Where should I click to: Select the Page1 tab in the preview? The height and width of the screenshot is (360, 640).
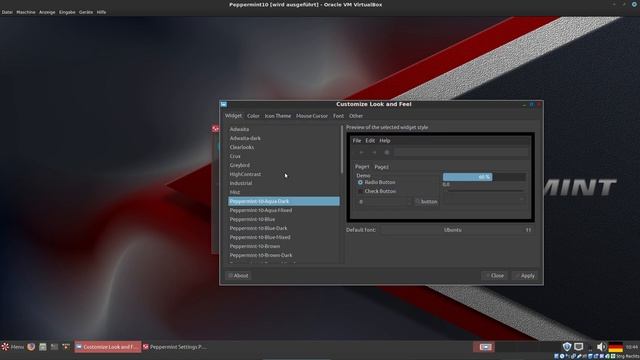(x=362, y=167)
